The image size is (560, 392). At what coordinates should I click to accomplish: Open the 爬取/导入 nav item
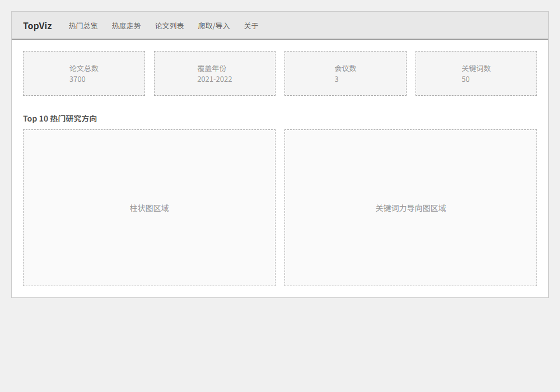pos(214,26)
